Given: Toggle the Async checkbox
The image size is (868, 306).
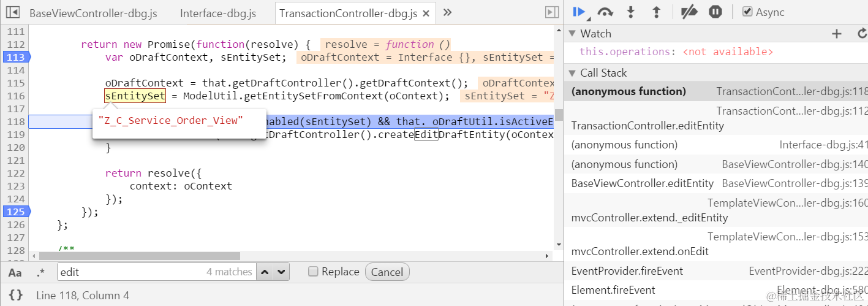Looking at the screenshot, I should click(747, 12).
